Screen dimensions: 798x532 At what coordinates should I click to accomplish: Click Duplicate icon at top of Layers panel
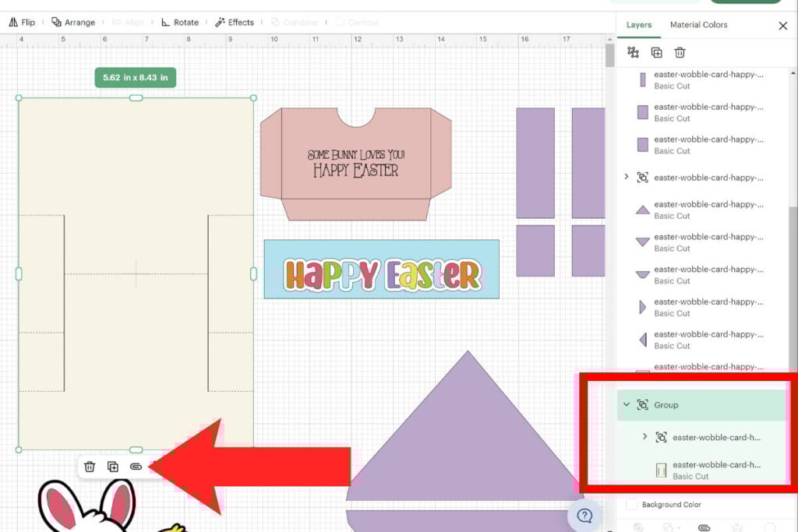[x=656, y=52]
